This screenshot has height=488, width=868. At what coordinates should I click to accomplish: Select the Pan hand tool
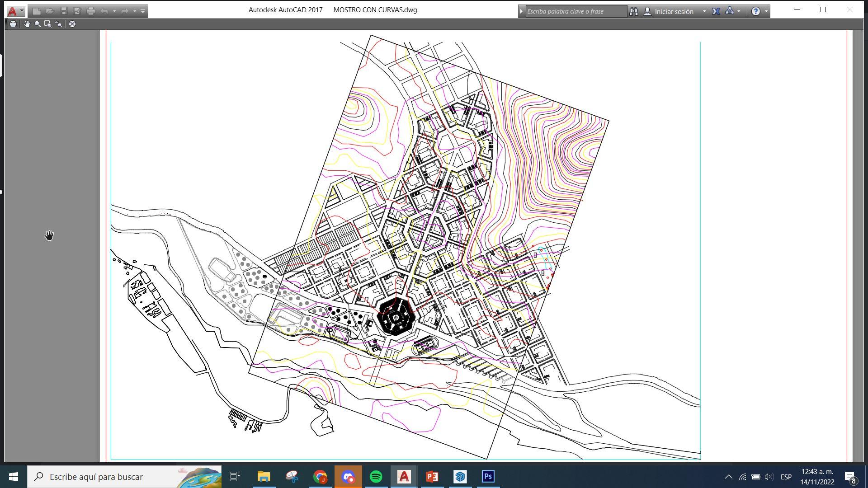27,24
